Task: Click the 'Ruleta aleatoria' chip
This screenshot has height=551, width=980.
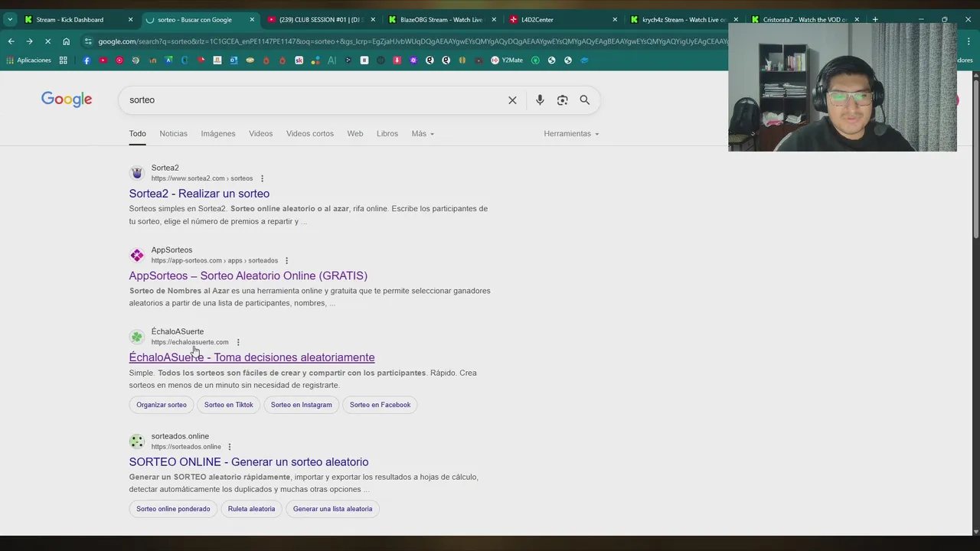Action: (x=251, y=509)
